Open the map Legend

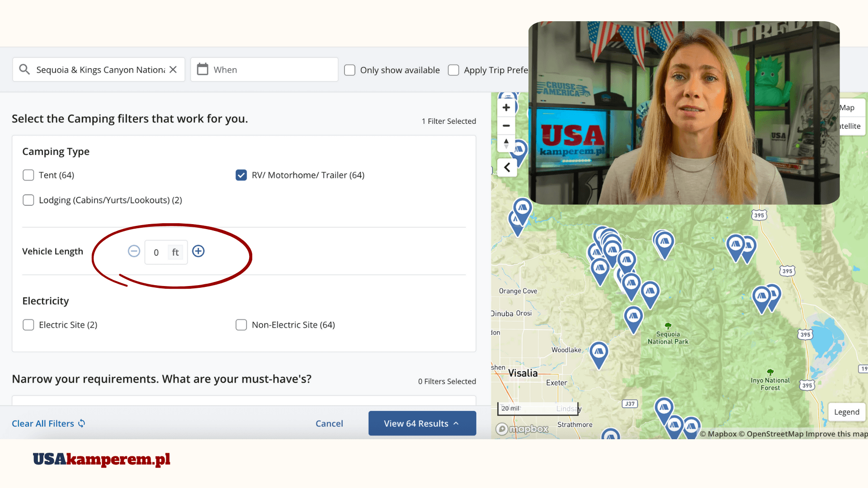(x=846, y=412)
